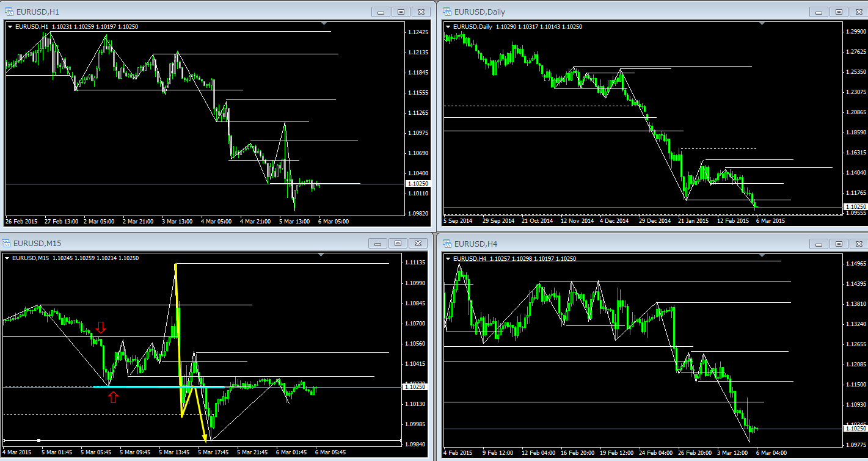This screenshot has height=461, width=868.
Task: Expand the EURUSD,Daily chart title triangle
Action: pyautogui.click(x=448, y=26)
